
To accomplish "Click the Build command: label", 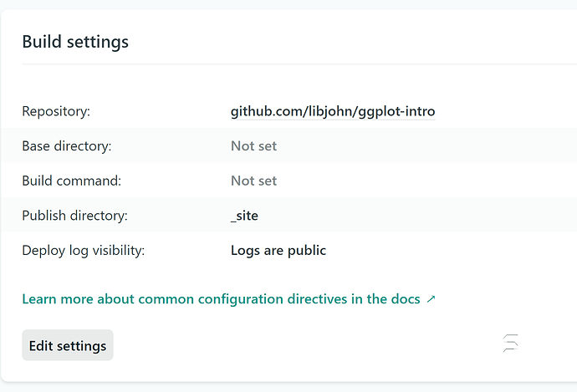I will point(71,181).
